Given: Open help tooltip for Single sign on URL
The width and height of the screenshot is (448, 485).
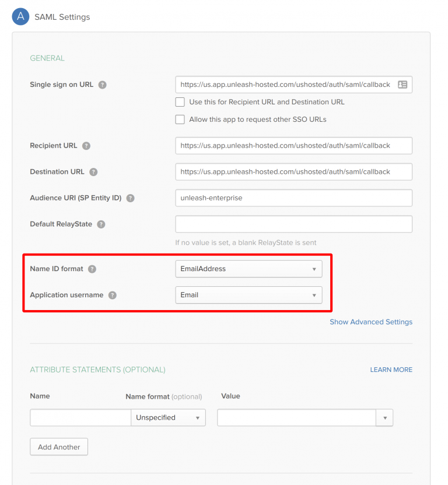Looking at the screenshot, I should tap(102, 85).
